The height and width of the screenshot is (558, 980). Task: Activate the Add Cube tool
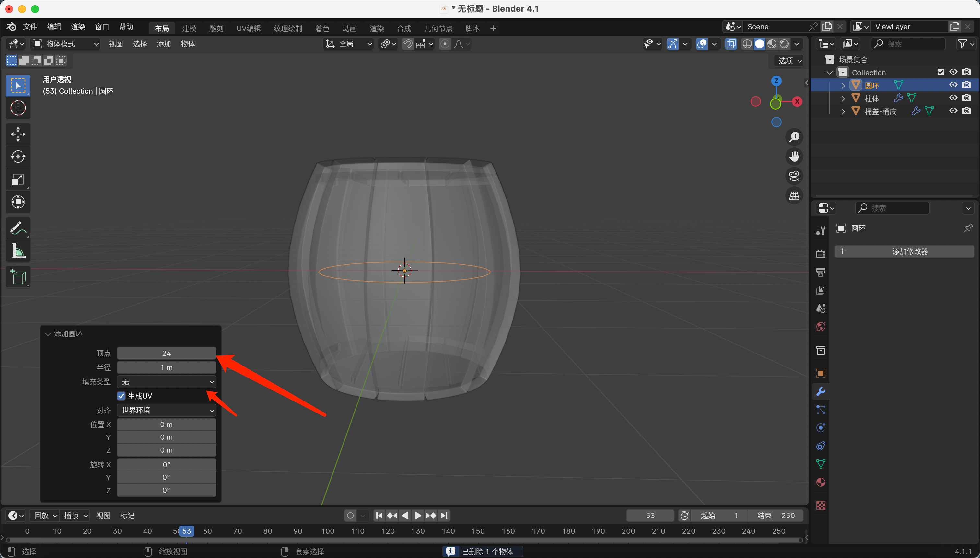[x=17, y=277]
